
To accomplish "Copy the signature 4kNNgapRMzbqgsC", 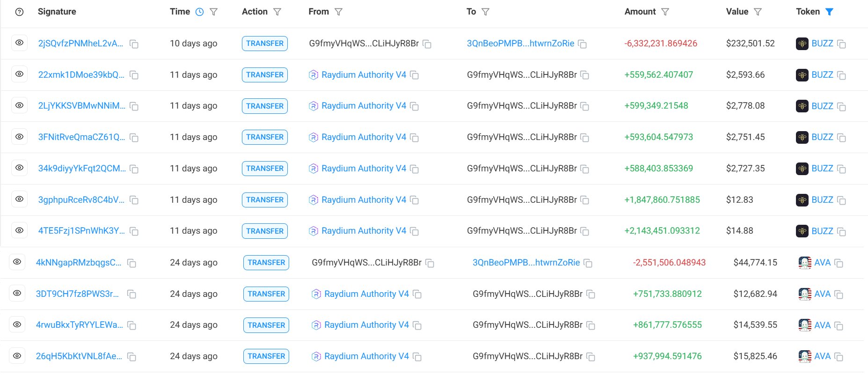I will tap(132, 263).
